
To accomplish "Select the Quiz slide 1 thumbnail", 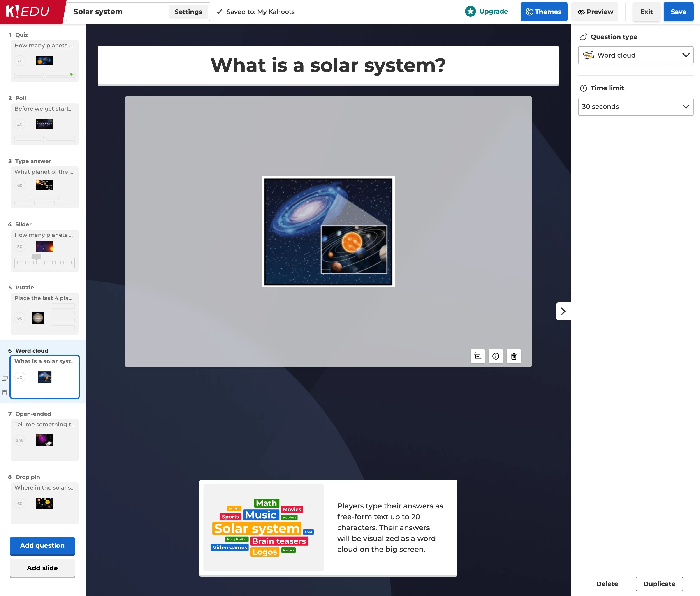I will click(45, 61).
